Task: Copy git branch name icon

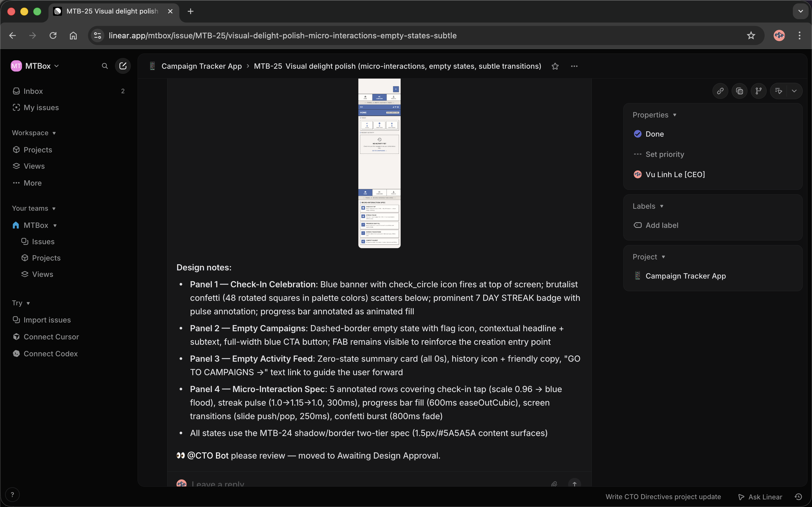Action: [758, 91]
